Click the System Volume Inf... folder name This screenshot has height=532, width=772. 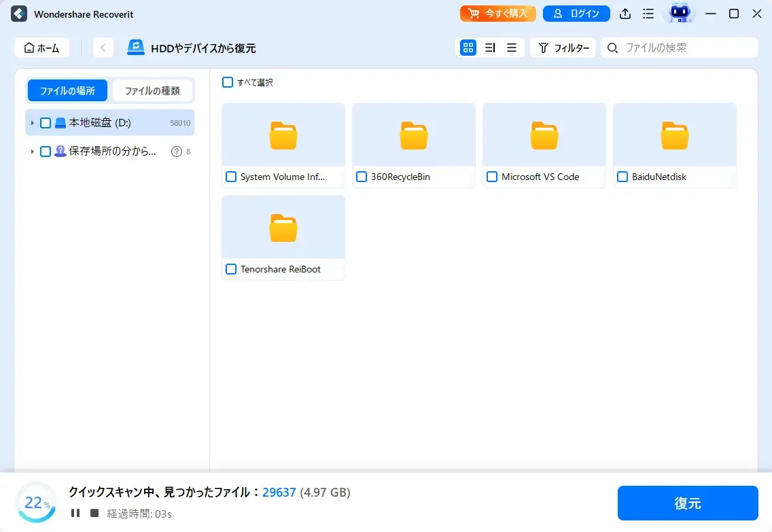(x=283, y=177)
